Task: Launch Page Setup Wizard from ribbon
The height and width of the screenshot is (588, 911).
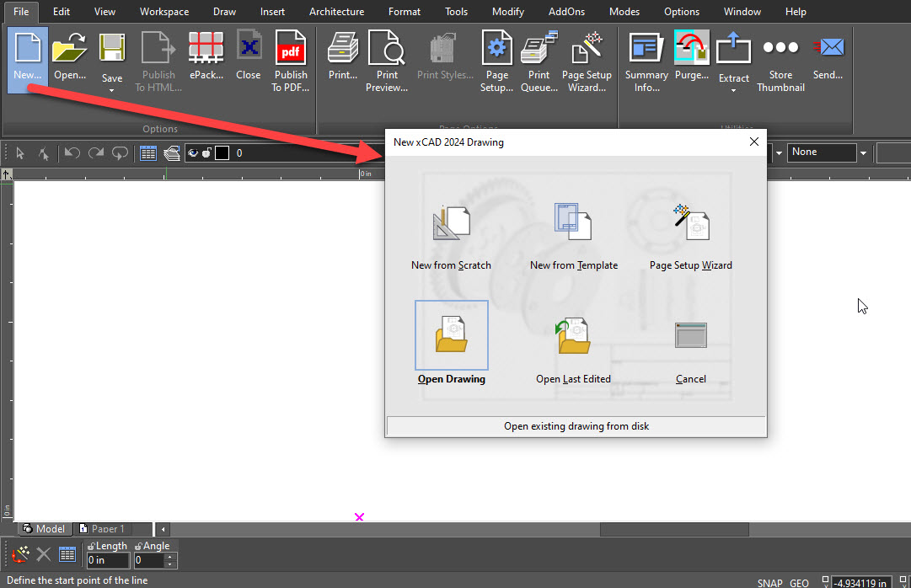Action: [587, 61]
